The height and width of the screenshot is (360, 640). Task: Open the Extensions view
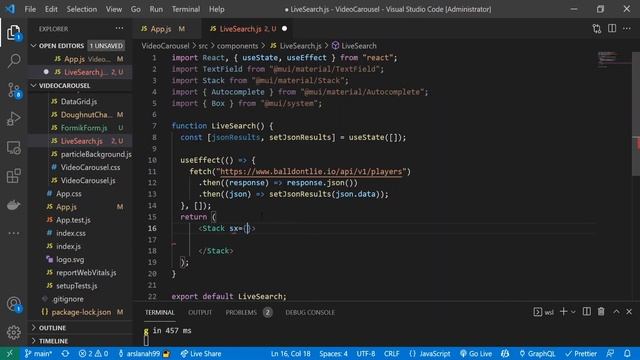click(13, 176)
